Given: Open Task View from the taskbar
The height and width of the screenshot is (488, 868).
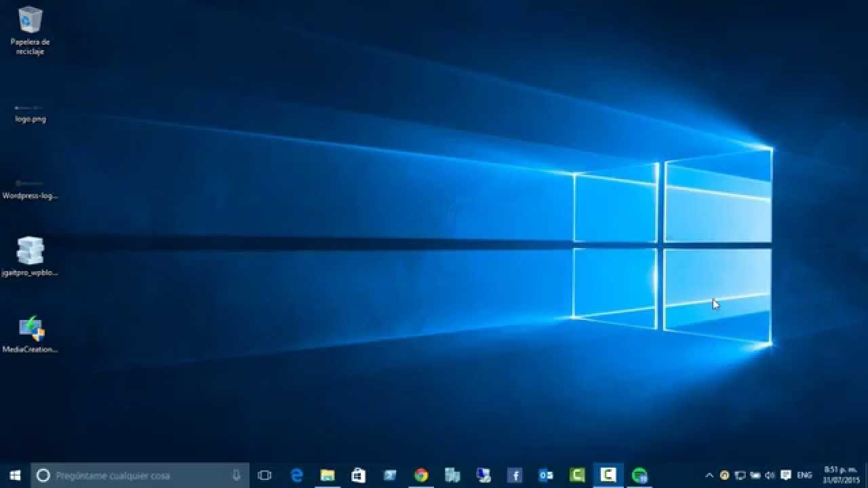Looking at the screenshot, I should [x=264, y=475].
